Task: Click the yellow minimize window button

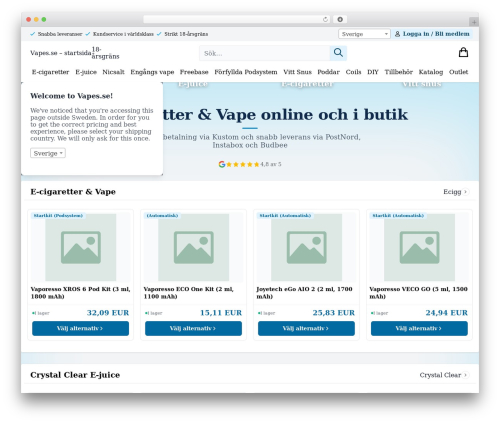Action: pos(36,19)
